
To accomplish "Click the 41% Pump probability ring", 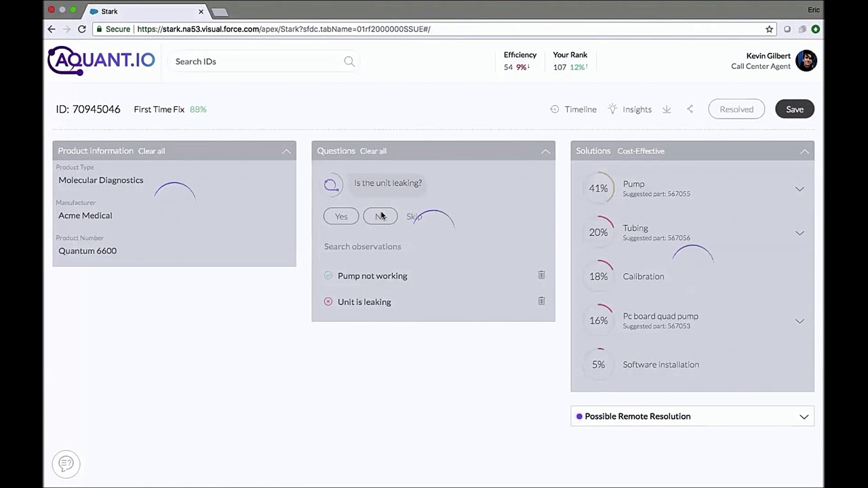I will point(598,188).
